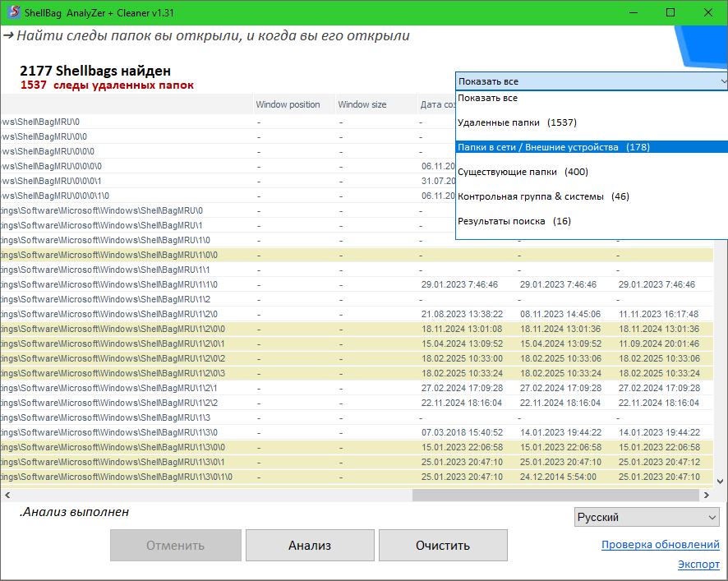
Task: Click the greyed «Отменить» button
Action: (176, 545)
